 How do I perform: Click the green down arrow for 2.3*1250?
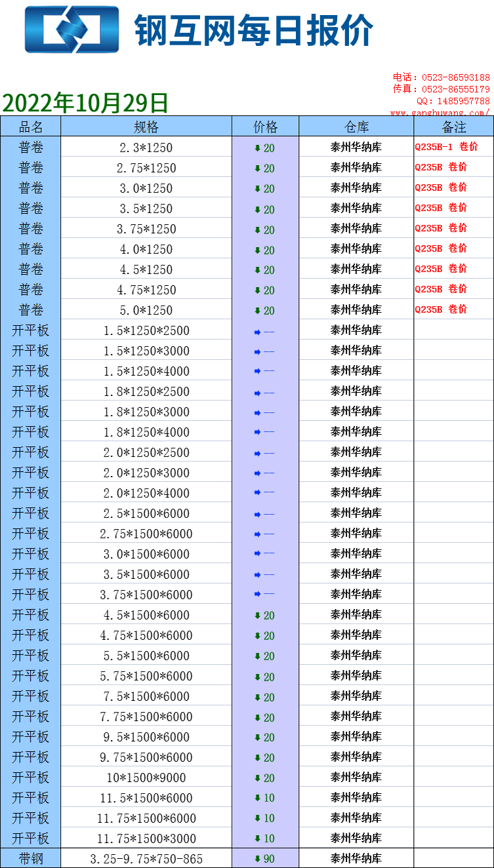[258, 148]
